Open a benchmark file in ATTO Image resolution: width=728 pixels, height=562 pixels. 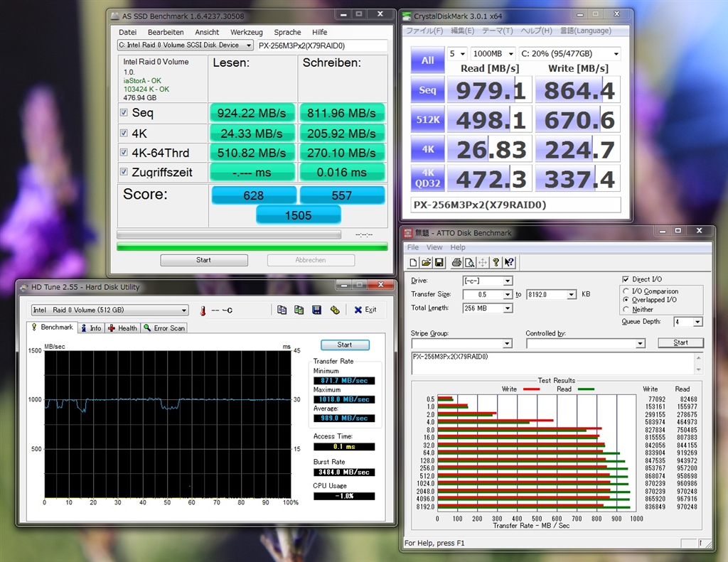click(x=426, y=263)
